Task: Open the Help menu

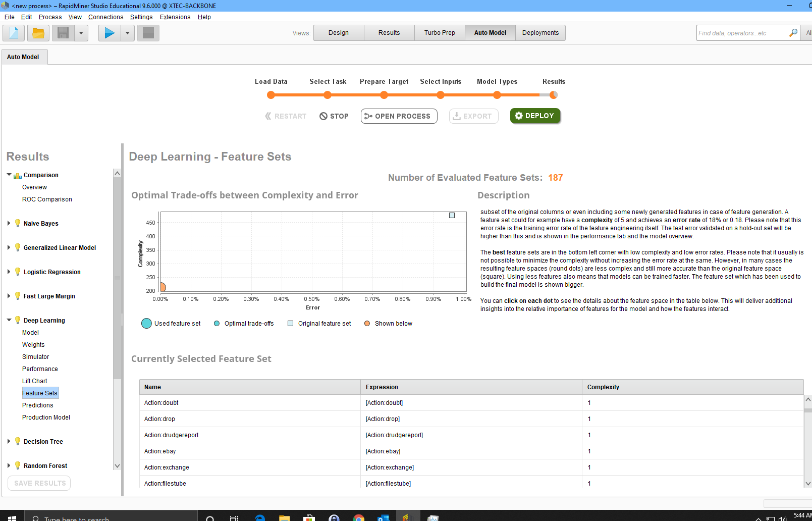Action: tap(204, 17)
